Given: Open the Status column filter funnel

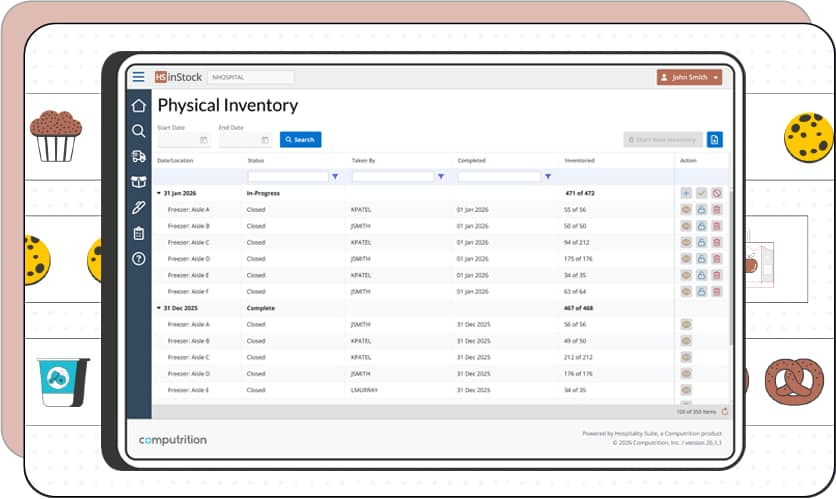Looking at the screenshot, I should pyautogui.click(x=334, y=177).
